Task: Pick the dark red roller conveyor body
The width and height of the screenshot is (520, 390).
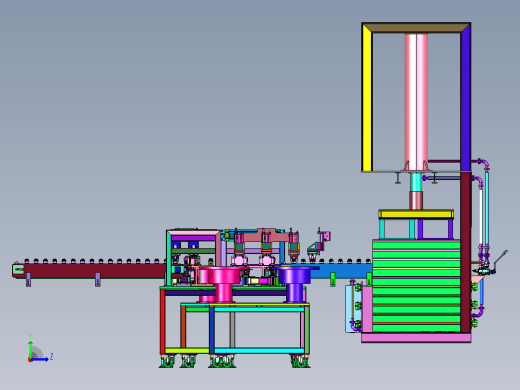Action: 95,270
